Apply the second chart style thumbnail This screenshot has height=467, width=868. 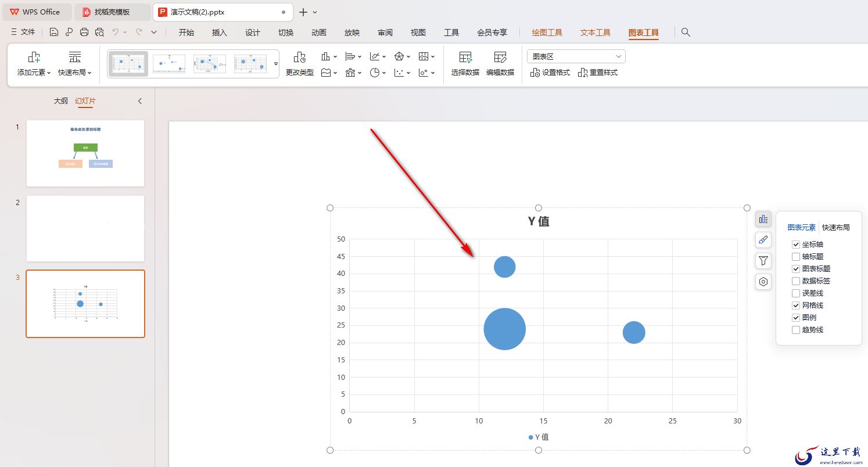169,63
